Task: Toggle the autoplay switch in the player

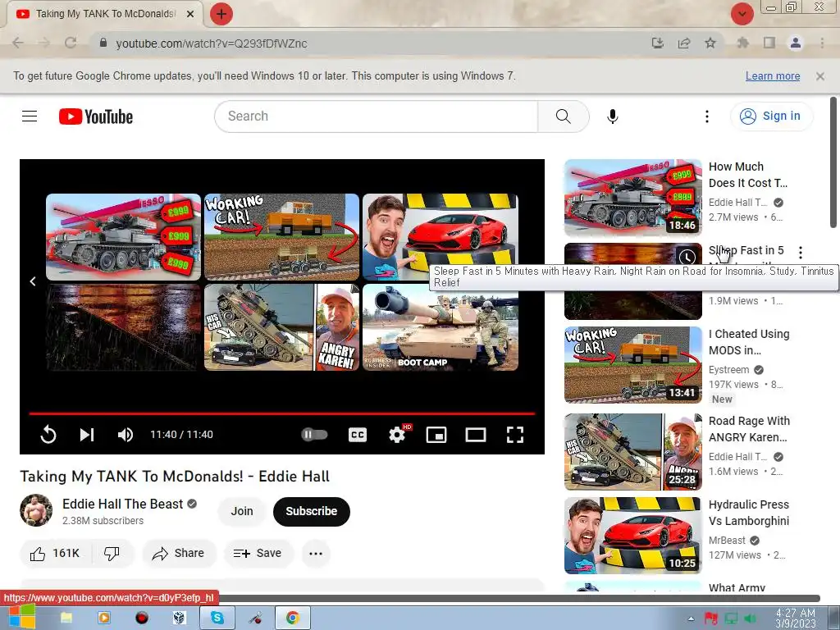Action: (x=314, y=435)
